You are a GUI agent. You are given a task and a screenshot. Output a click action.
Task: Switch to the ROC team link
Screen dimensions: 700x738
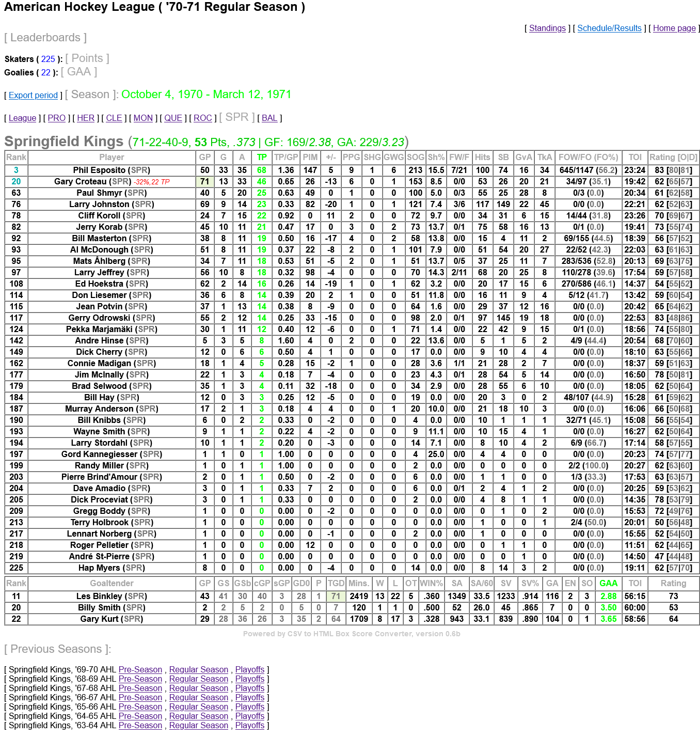tap(203, 118)
